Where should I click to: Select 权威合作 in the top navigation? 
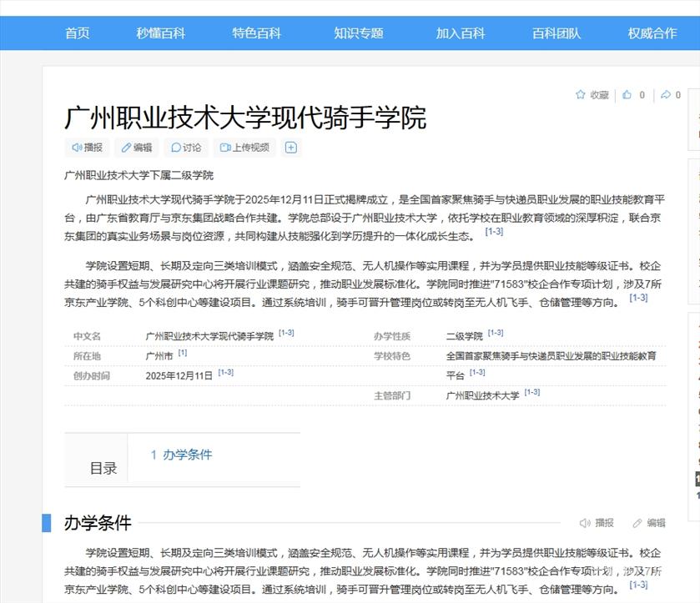[652, 33]
